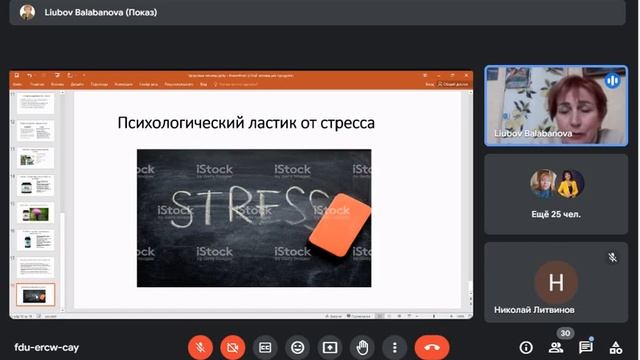Image resolution: width=640 pixels, height=360 pixels.
Task: Open the three-dot more options menu
Action: click(394, 347)
